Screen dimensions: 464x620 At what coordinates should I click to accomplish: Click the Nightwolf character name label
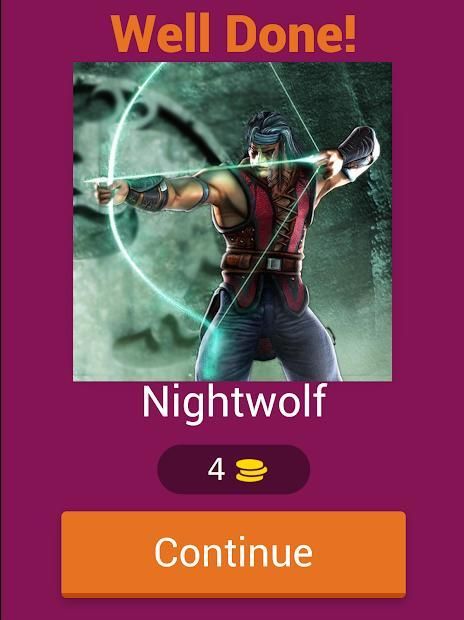234,403
